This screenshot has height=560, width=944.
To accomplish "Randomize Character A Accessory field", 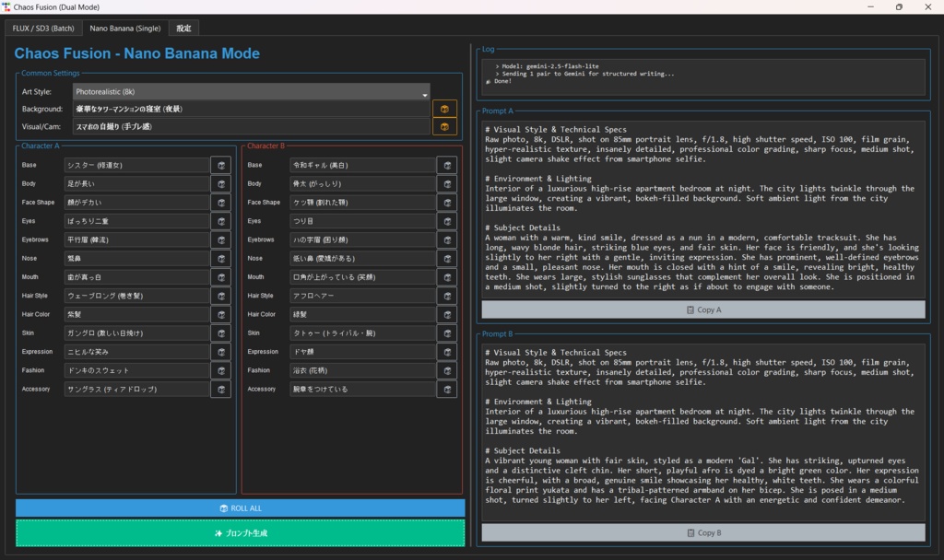I will pyautogui.click(x=221, y=390).
